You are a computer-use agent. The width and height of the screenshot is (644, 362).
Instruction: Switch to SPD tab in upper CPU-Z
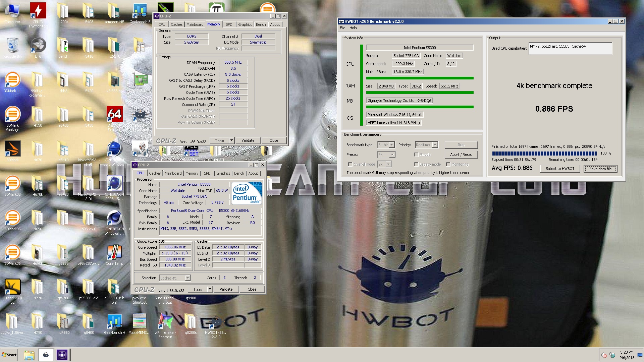(229, 24)
